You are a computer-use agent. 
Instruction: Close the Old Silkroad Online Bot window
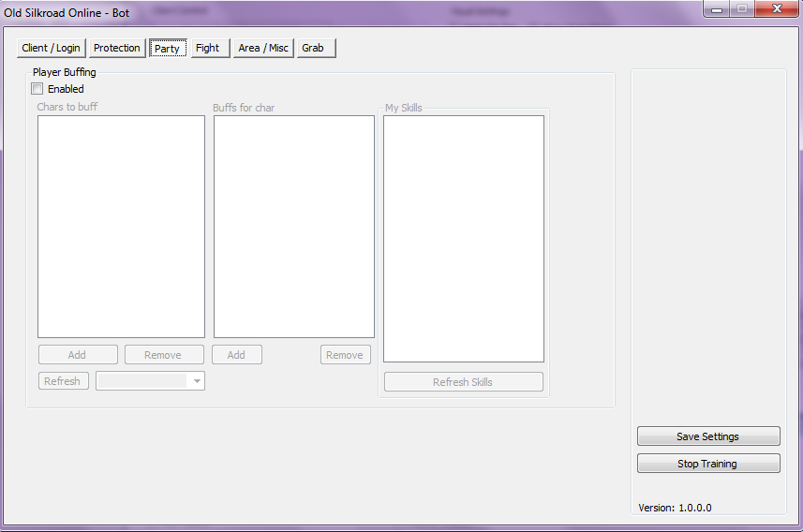pyautogui.click(x=777, y=8)
